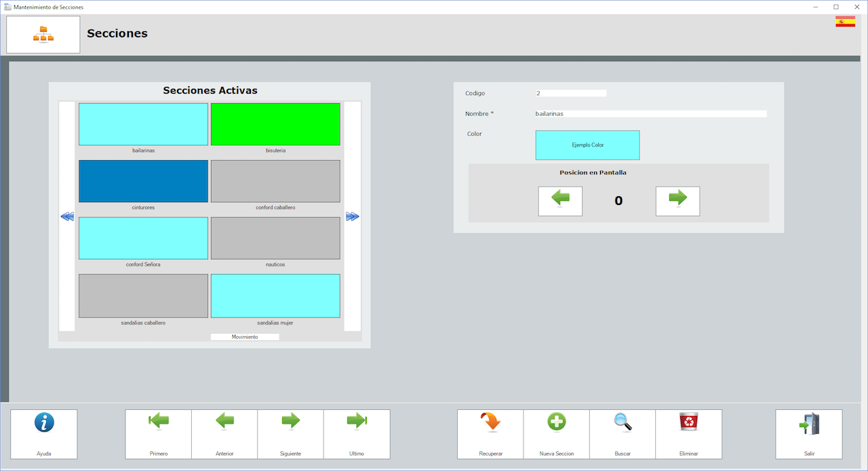Increase screen position with right green arrow
Viewport: 868px width, 471px height.
tap(677, 201)
